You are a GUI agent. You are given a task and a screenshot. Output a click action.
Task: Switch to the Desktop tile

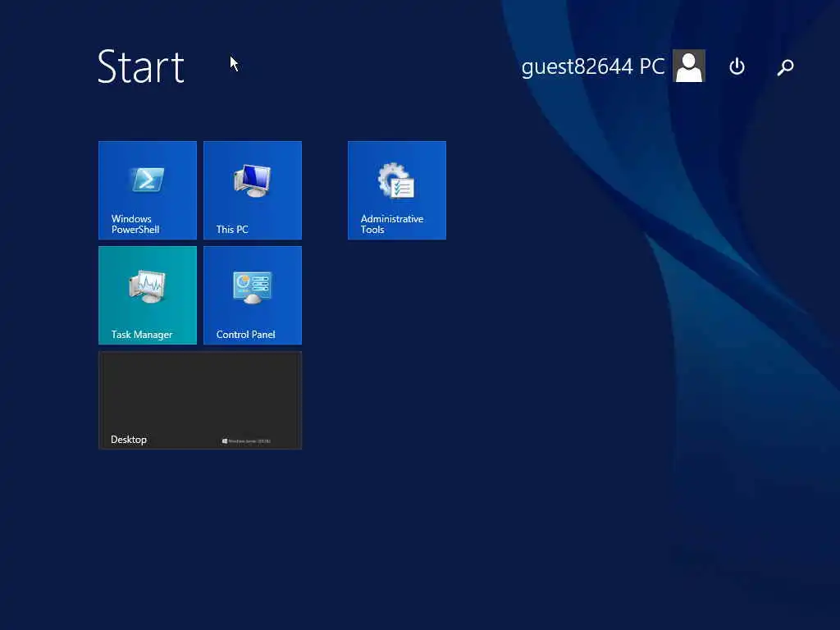coord(200,400)
